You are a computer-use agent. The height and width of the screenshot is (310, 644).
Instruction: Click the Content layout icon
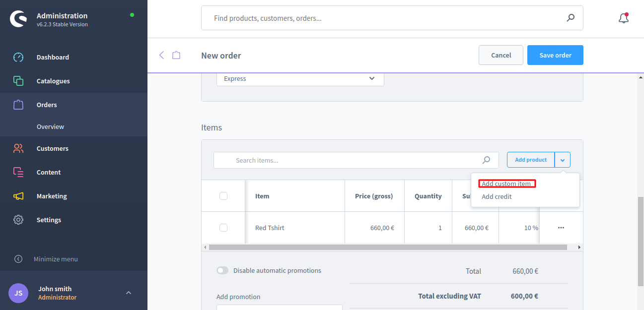tap(18, 172)
